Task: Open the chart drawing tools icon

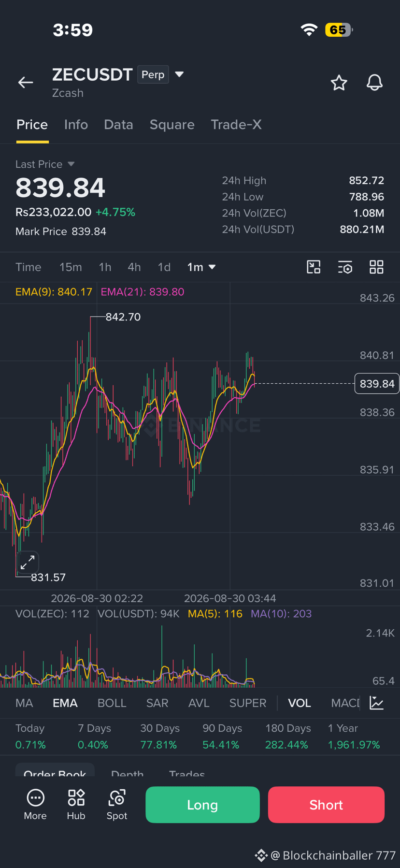Action: (x=314, y=267)
